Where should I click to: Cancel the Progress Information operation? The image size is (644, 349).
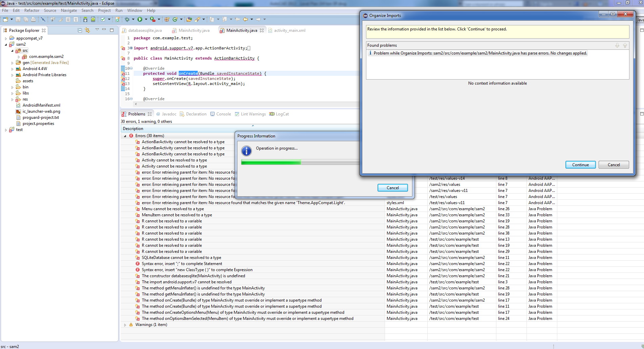[392, 188]
